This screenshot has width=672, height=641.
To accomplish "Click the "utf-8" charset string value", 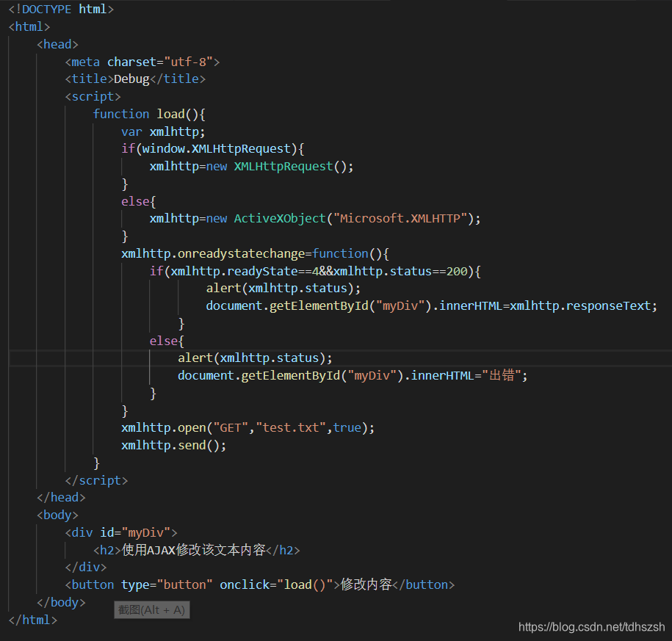I will tap(189, 62).
